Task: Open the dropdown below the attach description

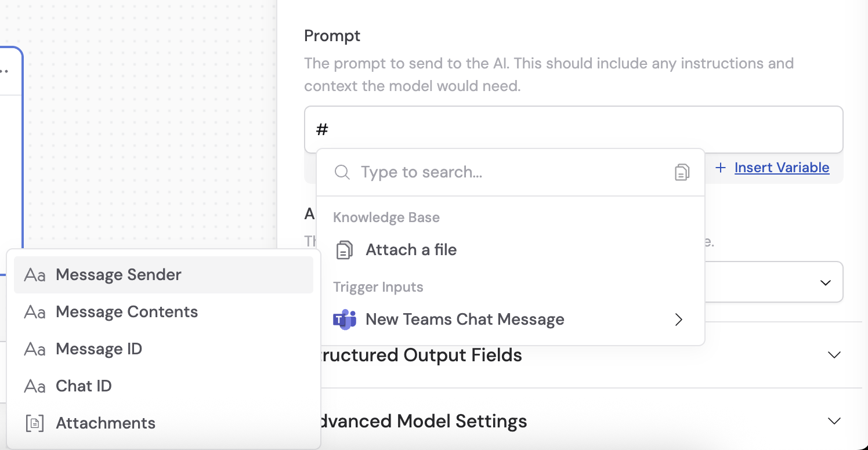Action: [x=825, y=282]
